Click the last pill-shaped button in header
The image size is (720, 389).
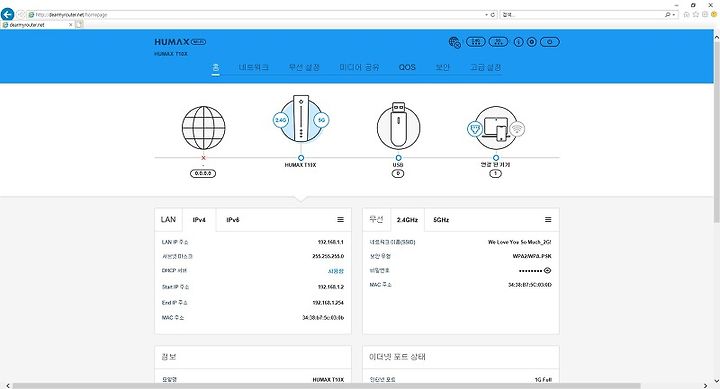550,42
